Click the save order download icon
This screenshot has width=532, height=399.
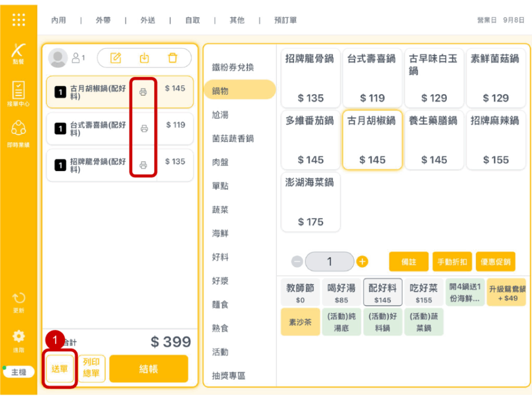pos(144,58)
